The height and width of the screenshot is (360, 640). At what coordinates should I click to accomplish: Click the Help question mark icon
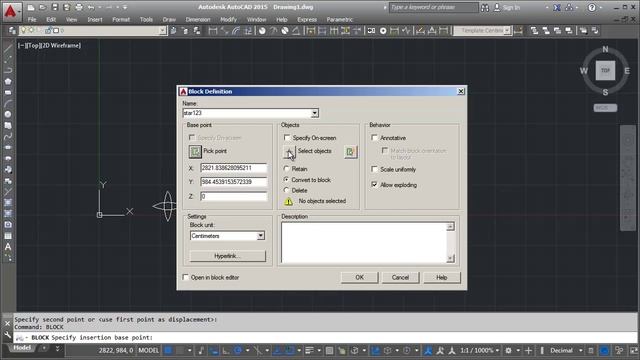(x=592, y=7)
